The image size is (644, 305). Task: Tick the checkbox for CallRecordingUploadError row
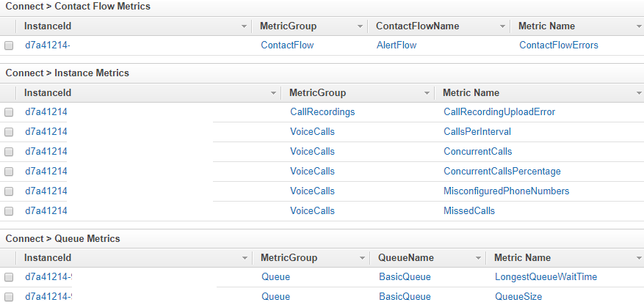(x=9, y=112)
